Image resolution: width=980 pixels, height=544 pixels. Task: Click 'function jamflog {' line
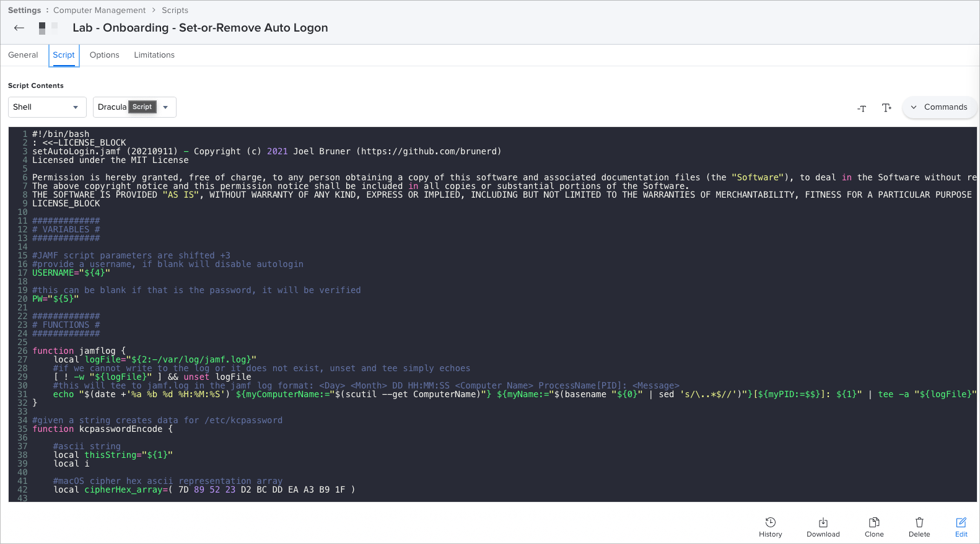[79, 351]
